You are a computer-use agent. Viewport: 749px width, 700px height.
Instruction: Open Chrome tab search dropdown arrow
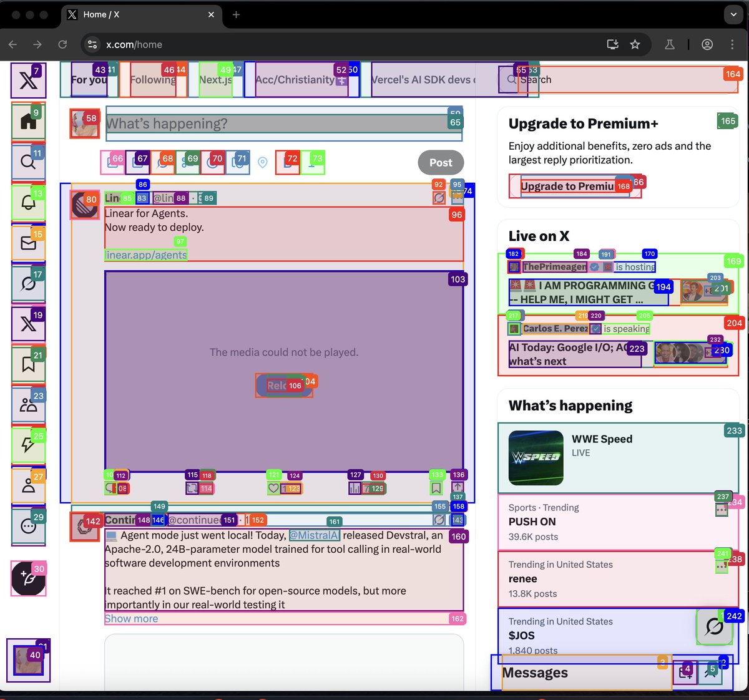pos(733,14)
